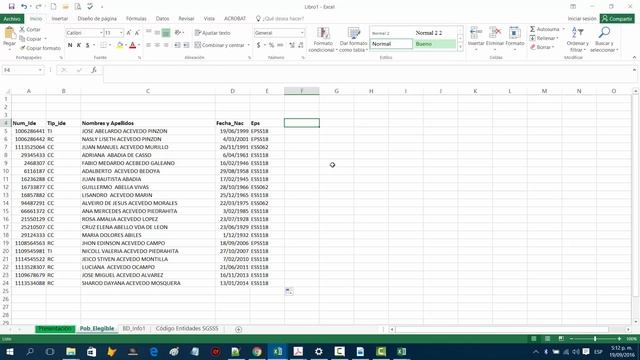
Task: Click the Nombres y Apellidos header cell
Action: [148, 123]
